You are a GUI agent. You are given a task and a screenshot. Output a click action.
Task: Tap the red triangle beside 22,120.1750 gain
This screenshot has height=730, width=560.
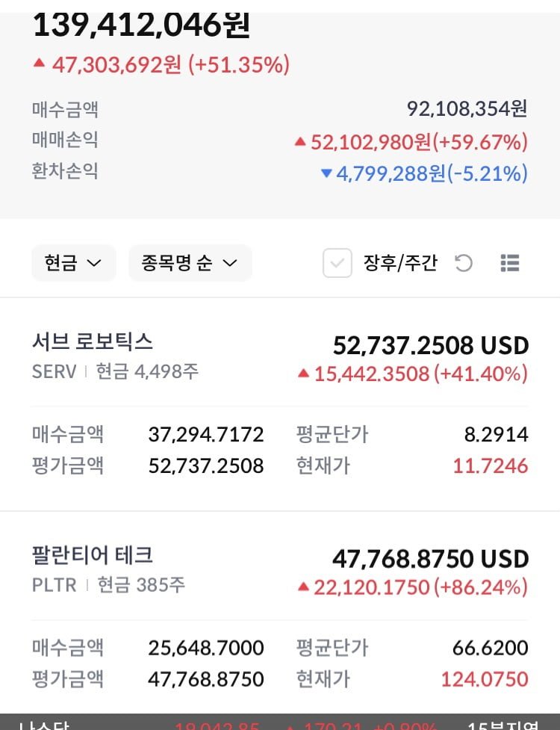click(303, 587)
